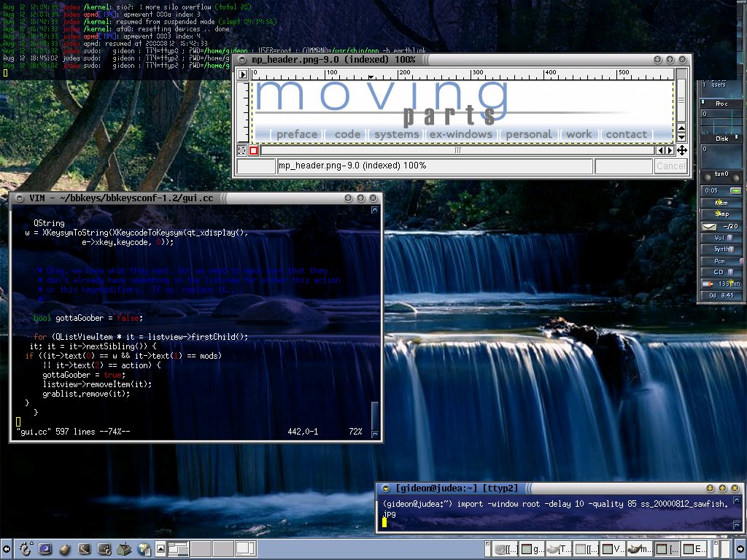
Task: Select the 'V...' VIM task in tasklist
Action: pyautogui.click(x=613, y=549)
